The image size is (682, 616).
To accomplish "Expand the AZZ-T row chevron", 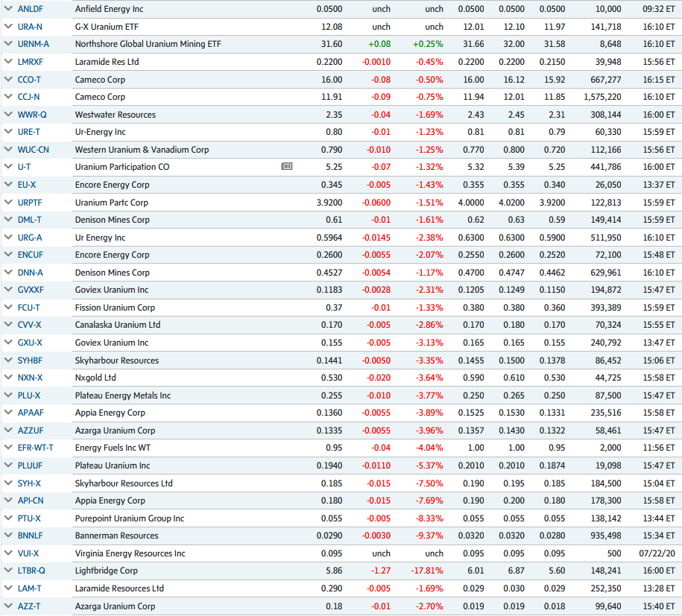I will tap(8, 606).
